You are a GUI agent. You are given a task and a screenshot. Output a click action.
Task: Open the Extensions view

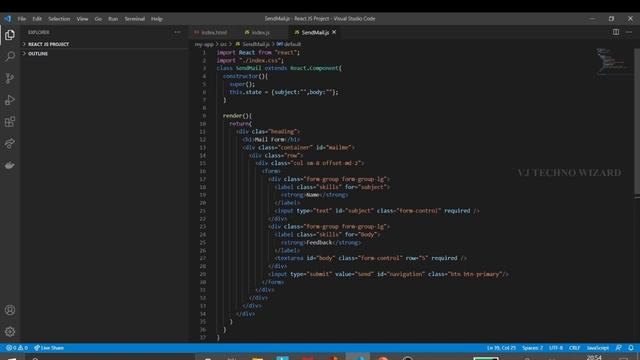coord(10,122)
